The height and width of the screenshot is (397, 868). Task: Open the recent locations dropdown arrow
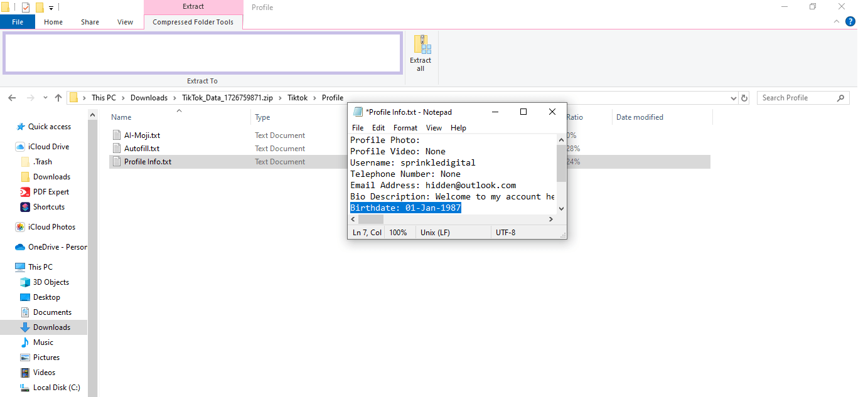point(45,98)
